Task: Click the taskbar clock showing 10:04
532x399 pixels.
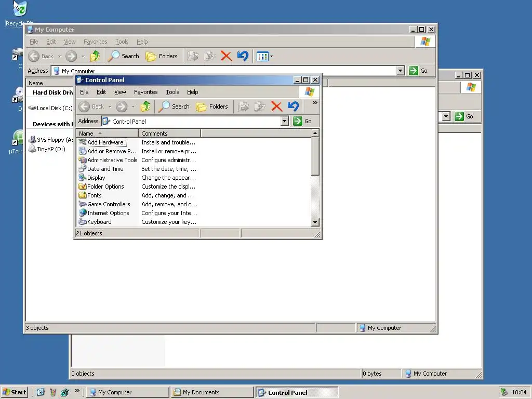Action: (x=519, y=392)
